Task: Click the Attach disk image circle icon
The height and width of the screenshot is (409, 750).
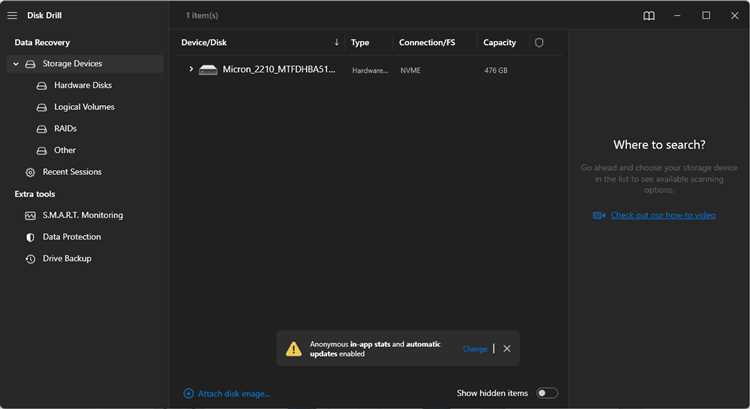Action: (x=188, y=393)
